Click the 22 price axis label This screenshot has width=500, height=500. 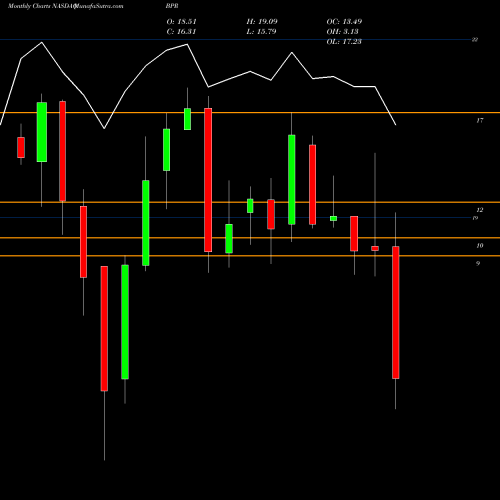(475, 40)
